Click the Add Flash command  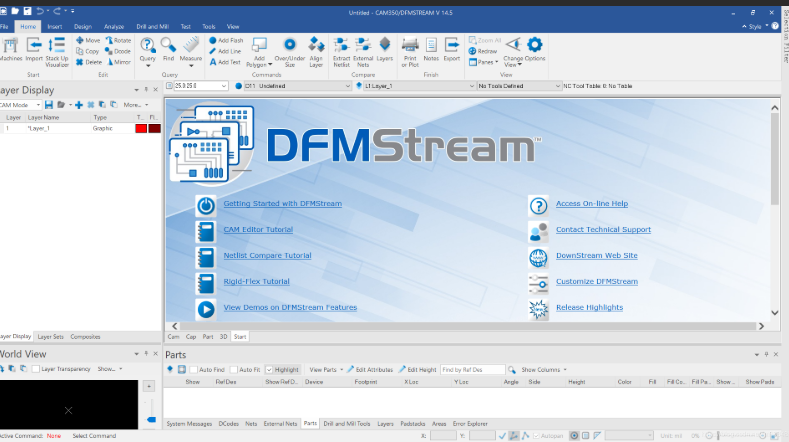click(226, 40)
